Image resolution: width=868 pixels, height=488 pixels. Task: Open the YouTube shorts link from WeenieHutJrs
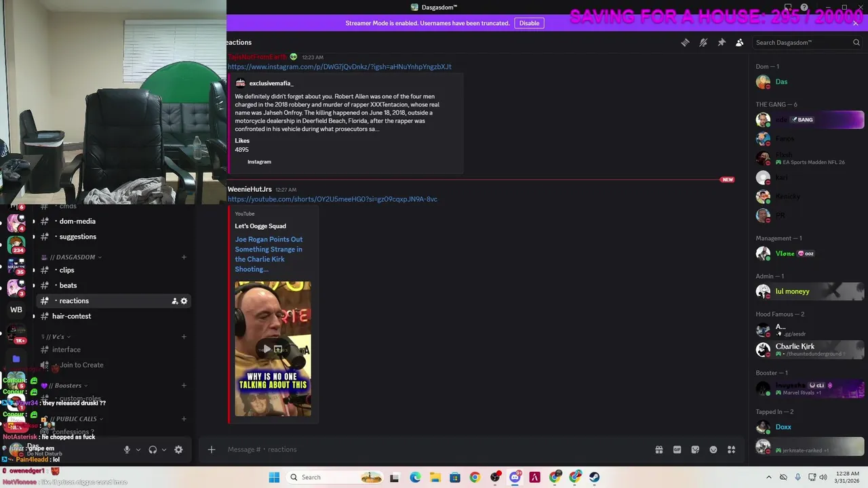coord(332,199)
